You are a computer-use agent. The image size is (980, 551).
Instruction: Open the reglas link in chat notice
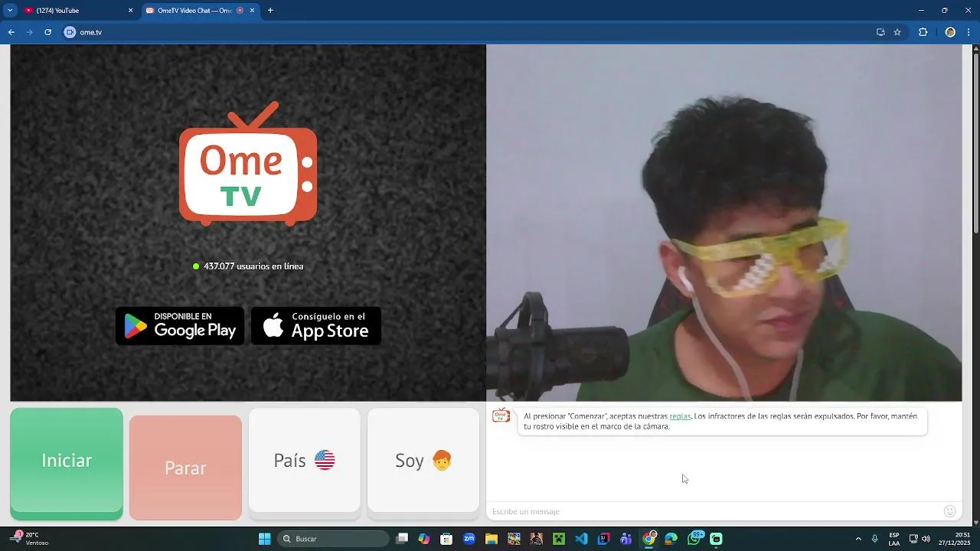click(x=680, y=416)
